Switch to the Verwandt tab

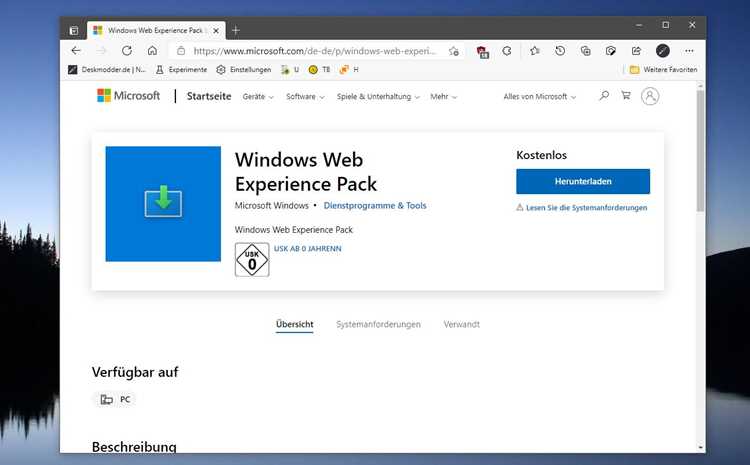tap(462, 324)
